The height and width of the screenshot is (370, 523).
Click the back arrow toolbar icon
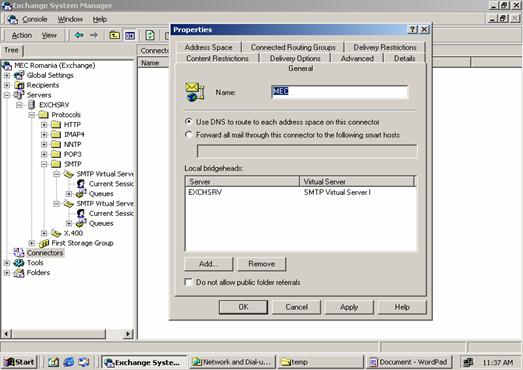click(x=79, y=35)
